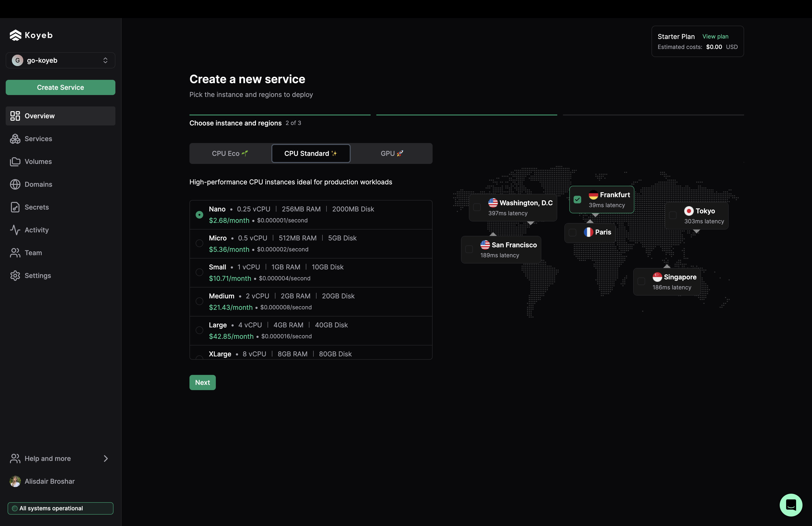Viewport: 812px width, 526px height.
Task: Open Domains in the sidebar
Action: click(x=60, y=184)
